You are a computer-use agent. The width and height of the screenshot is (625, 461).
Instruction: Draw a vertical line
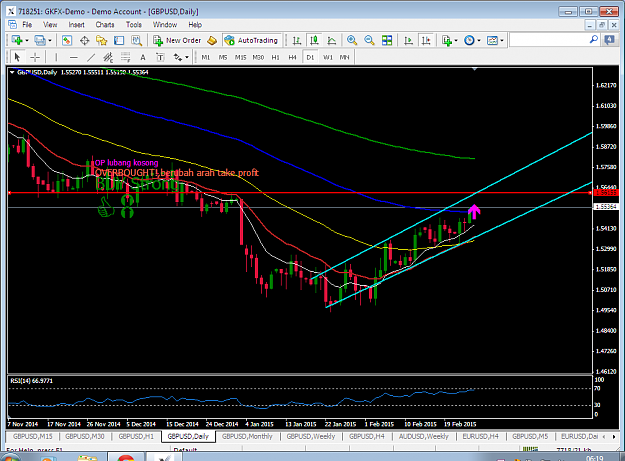[56, 57]
